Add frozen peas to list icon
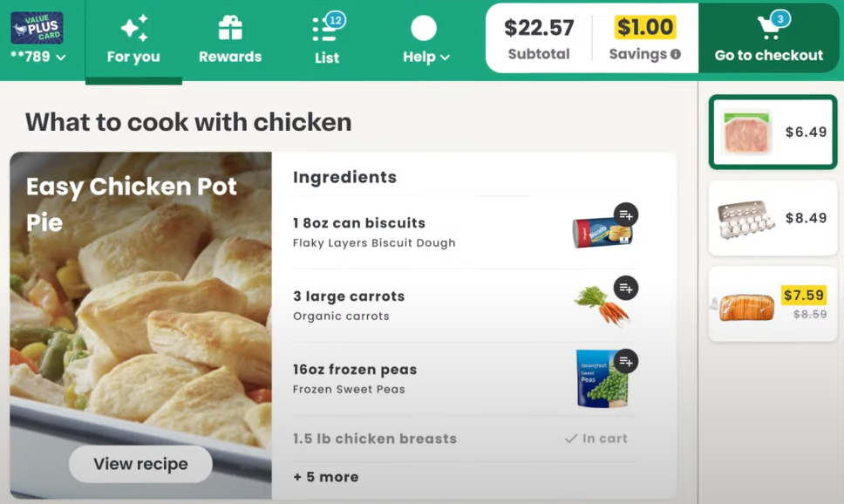Viewport: 844px width, 504px height. tap(625, 361)
